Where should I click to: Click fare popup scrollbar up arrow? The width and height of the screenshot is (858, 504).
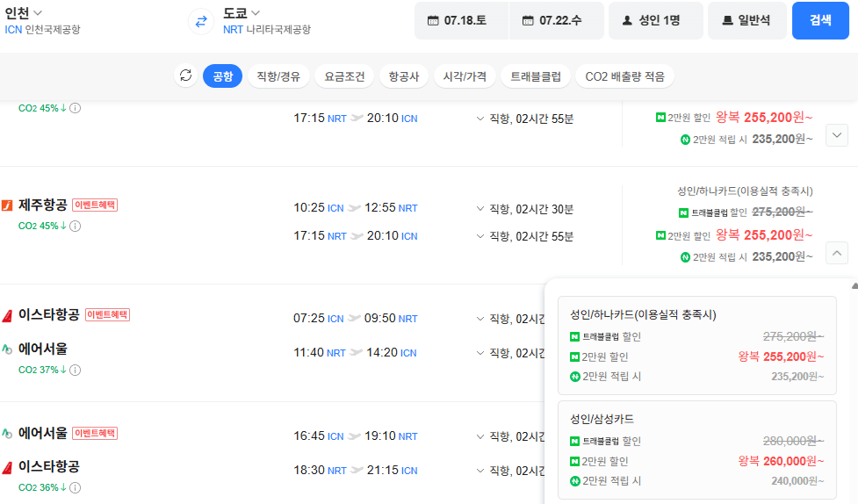click(x=854, y=285)
